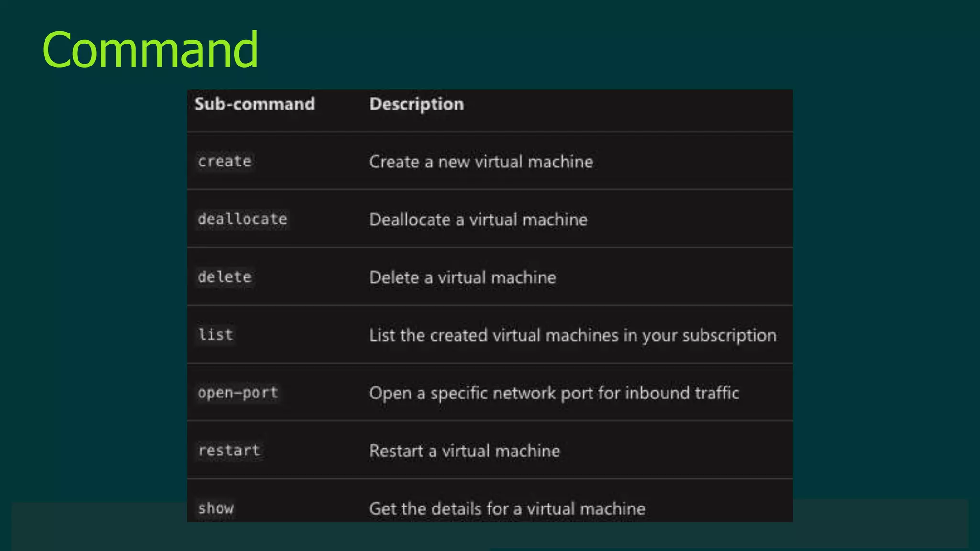Select the restart sub-command code
The image size is (980, 551).
(229, 450)
